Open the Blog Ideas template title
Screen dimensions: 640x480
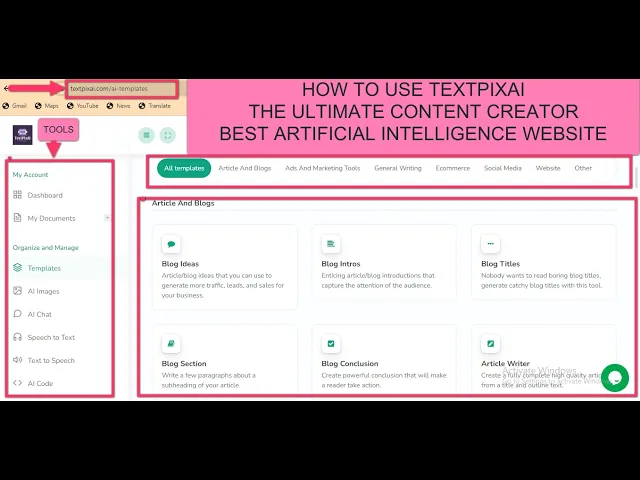[180, 264]
